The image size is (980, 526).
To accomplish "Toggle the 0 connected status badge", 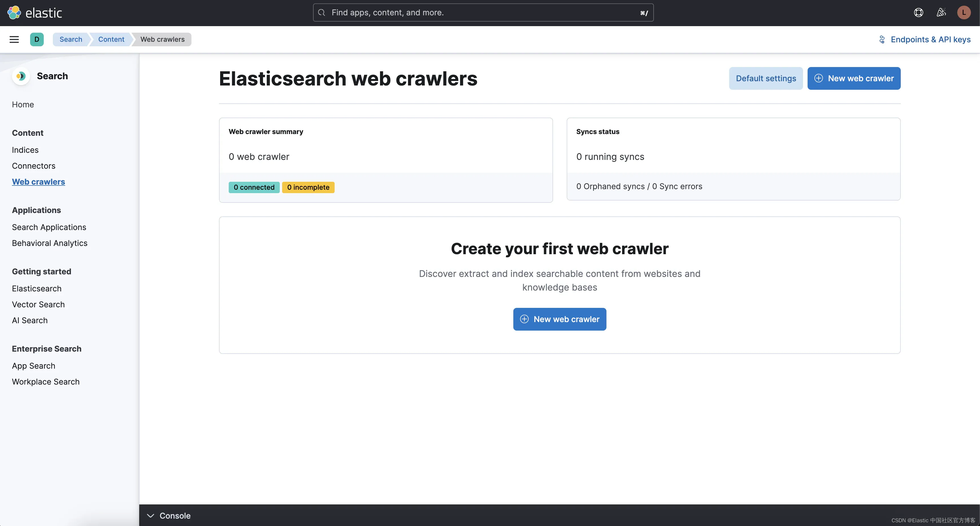I will pyautogui.click(x=254, y=187).
